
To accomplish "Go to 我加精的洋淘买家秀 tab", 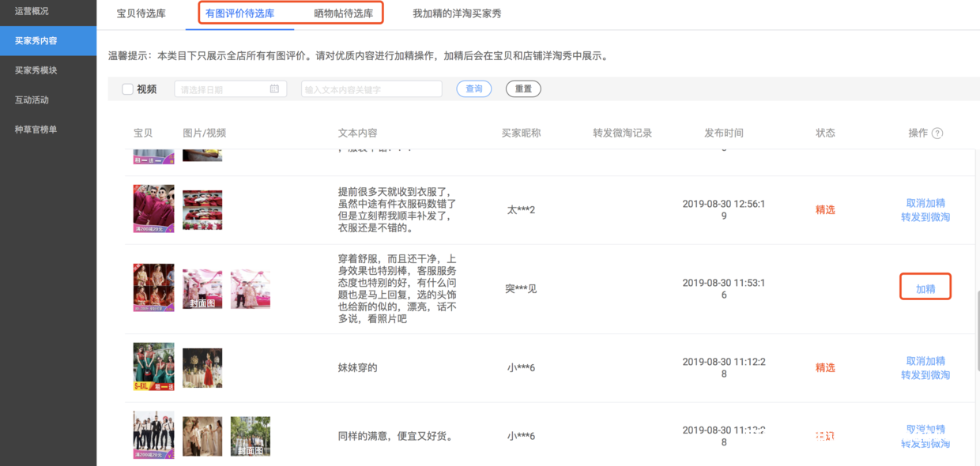I will pos(457,13).
